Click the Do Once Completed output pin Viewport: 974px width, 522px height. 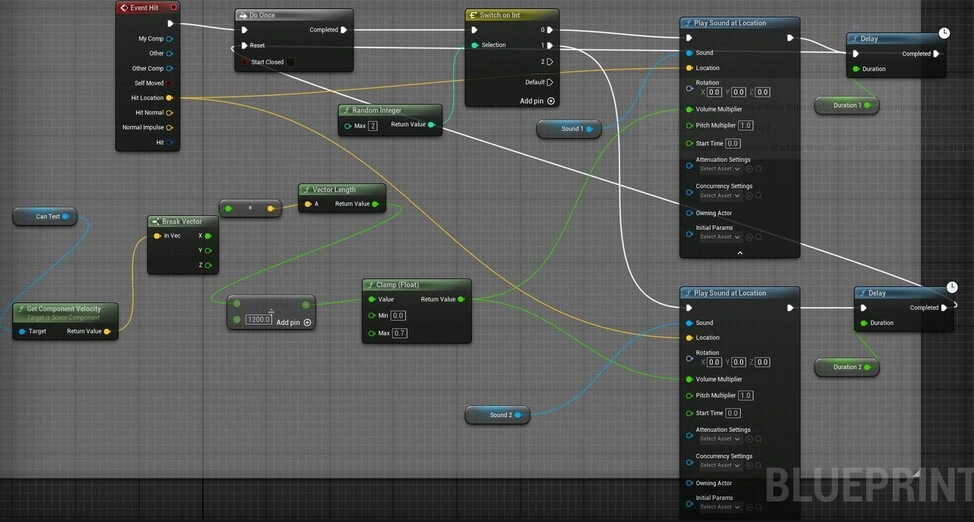[x=344, y=30]
